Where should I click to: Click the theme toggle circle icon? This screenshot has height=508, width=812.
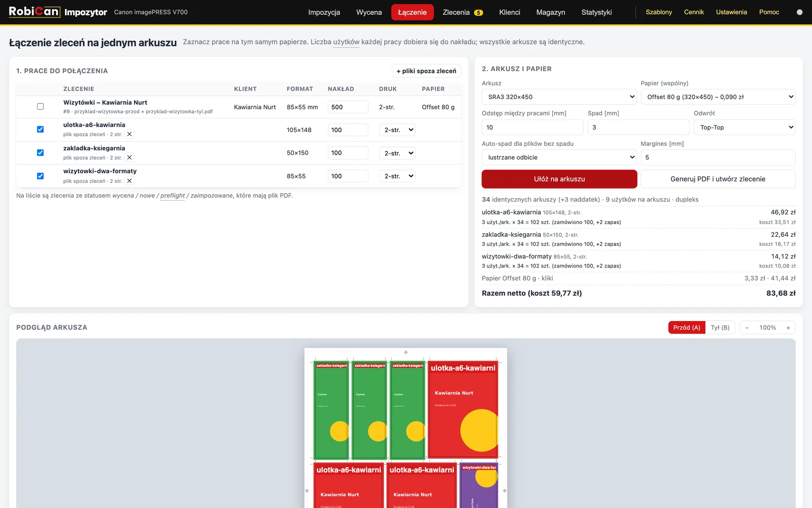[x=799, y=12]
